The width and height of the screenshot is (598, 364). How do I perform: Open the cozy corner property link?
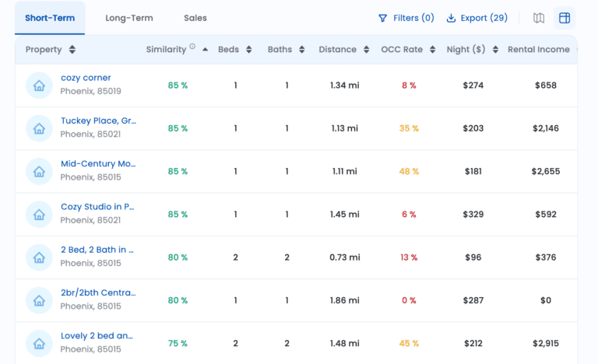point(86,78)
